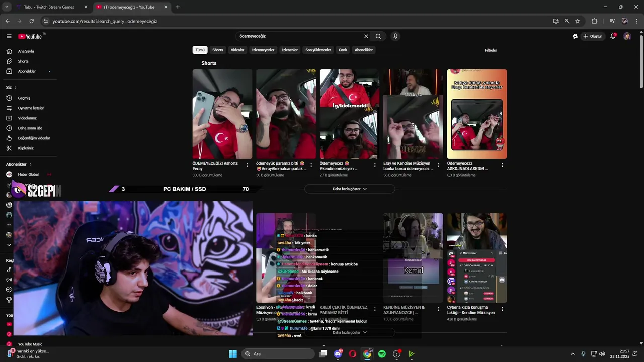Open the Filtreler search filters

click(x=491, y=50)
